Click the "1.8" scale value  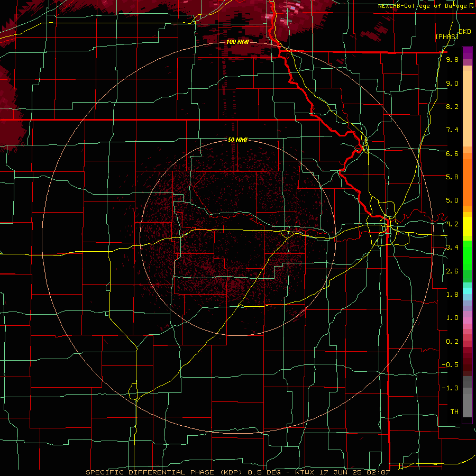click(452, 295)
